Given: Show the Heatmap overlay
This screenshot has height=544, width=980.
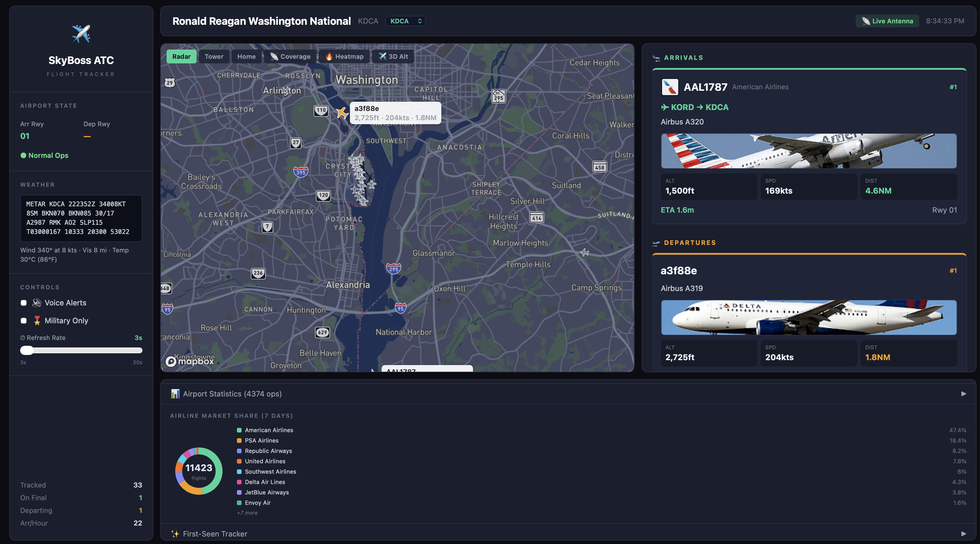Looking at the screenshot, I should 344,56.
